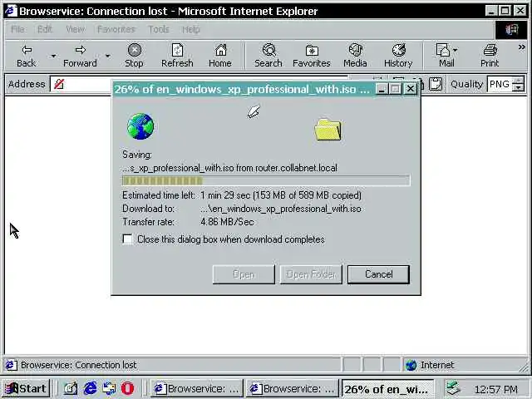Enable 'Close this dialog box when download completes'
This screenshot has height=399, width=532.
tap(127, 239)
